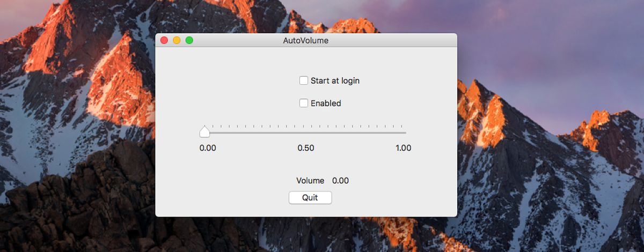
Task: Click the volume slider thumb
Action: click(204, 132)
